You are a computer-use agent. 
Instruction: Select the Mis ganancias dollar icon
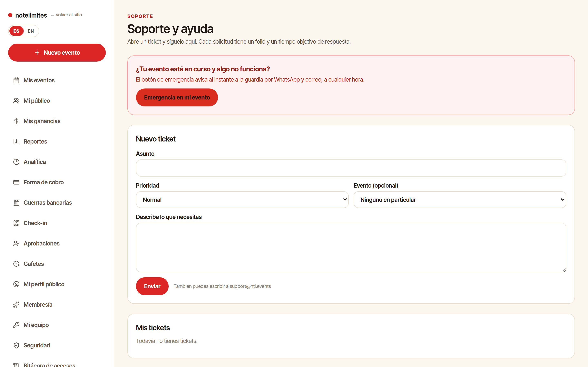(x=16, y=121)
